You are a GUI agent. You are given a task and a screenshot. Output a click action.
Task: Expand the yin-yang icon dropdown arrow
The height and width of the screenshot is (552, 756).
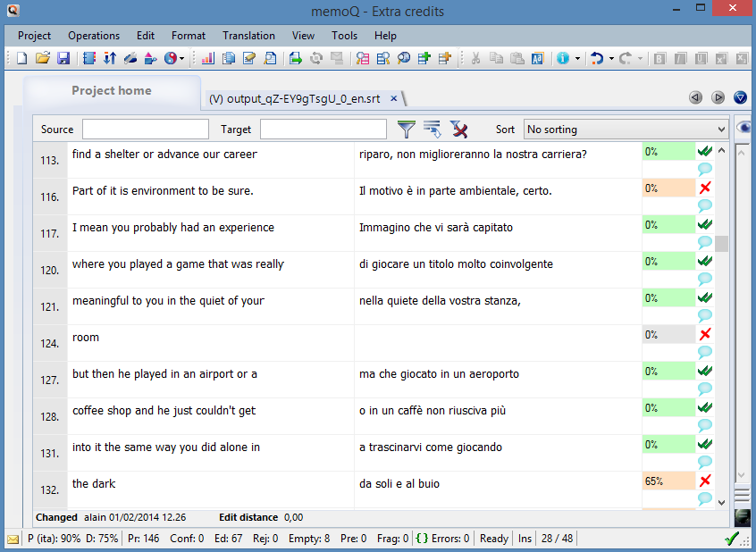click(x=181, y=59)
